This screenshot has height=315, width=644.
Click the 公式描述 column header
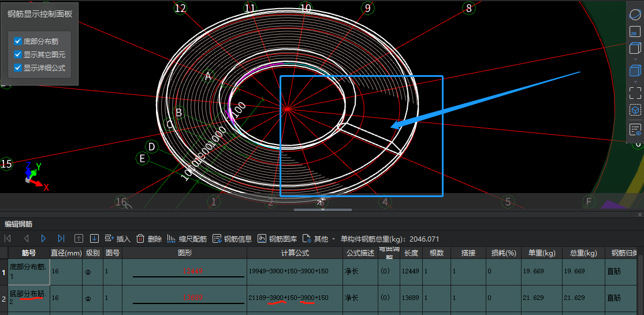[x=360, y=253]
